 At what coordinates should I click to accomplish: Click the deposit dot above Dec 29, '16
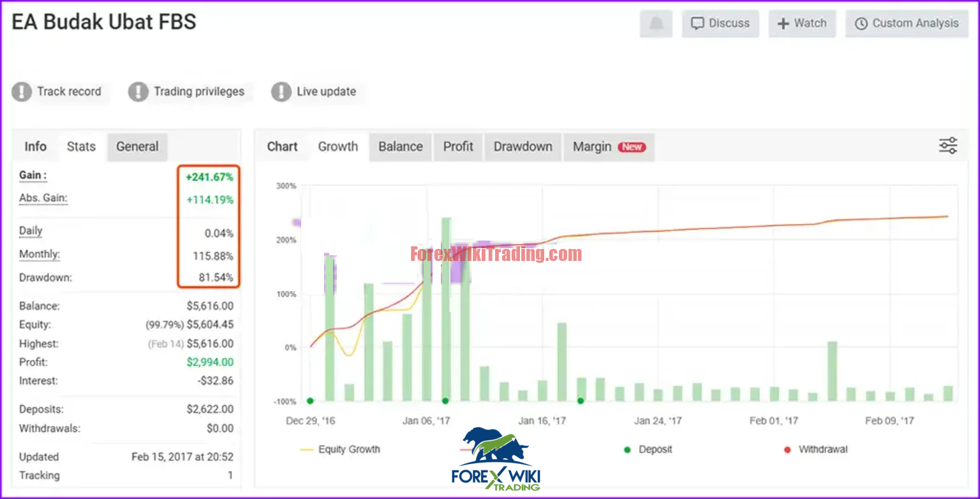click(310, 401)
